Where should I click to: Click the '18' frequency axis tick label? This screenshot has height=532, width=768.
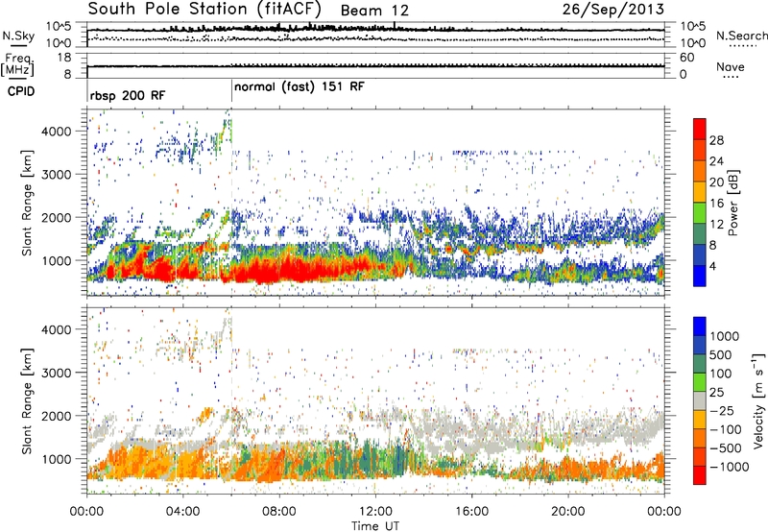pyautogui.click(x=64, y=58)
